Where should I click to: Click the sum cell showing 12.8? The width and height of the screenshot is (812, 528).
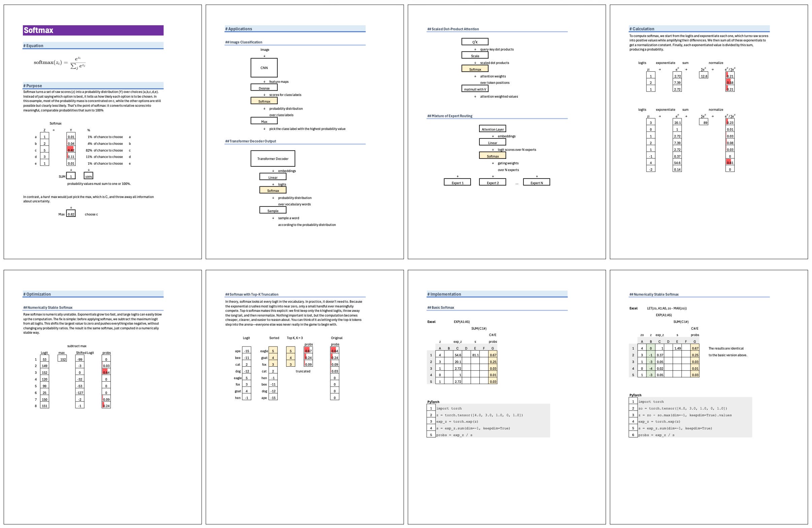704,76
